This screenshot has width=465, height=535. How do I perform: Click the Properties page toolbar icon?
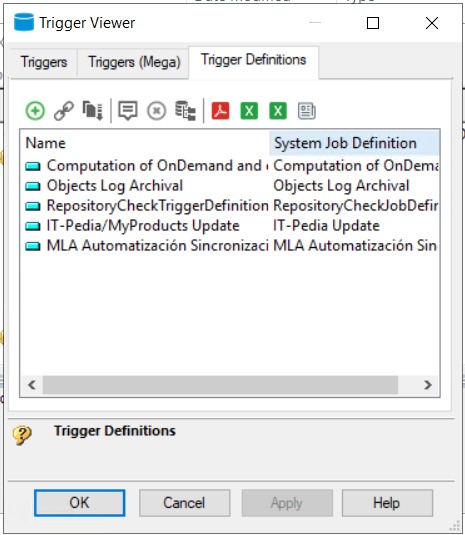coord(307,111)
